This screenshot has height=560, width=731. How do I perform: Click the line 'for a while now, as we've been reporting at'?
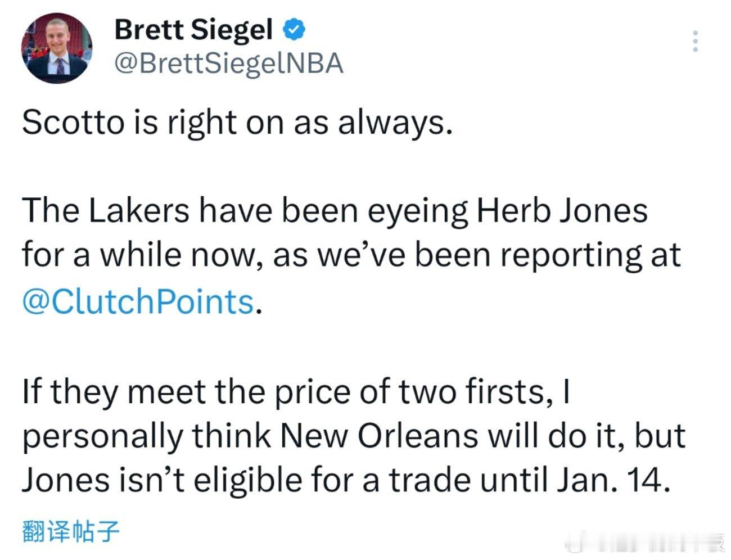351,256
